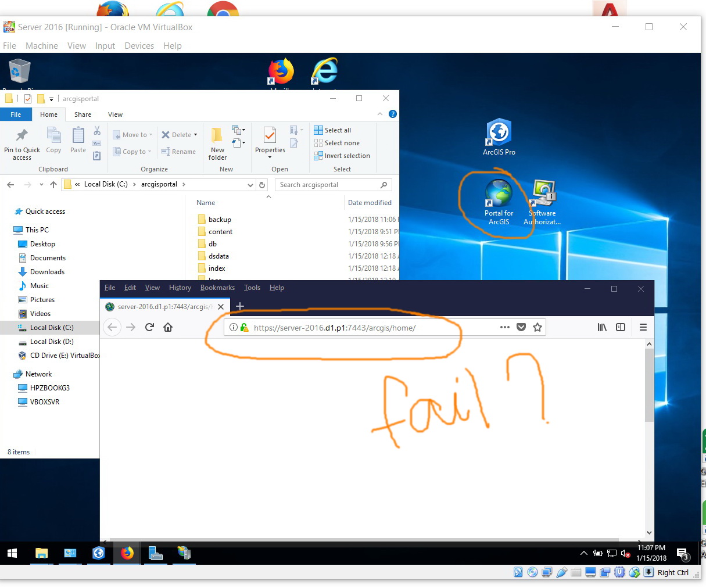706x588 pixels.
Task: Bookmark this page with the star icon
Action: click(x=537, y=327)
